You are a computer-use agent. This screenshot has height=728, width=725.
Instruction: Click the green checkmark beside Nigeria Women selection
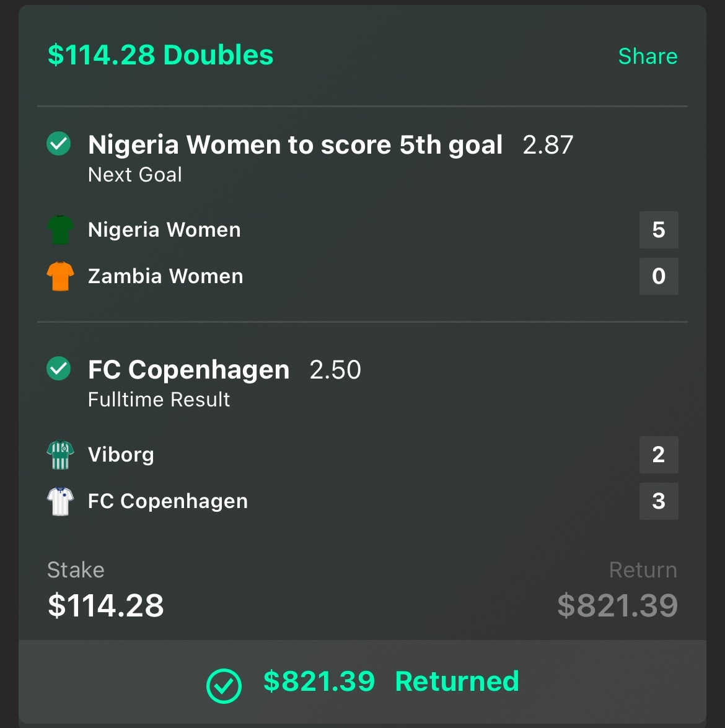58,144
